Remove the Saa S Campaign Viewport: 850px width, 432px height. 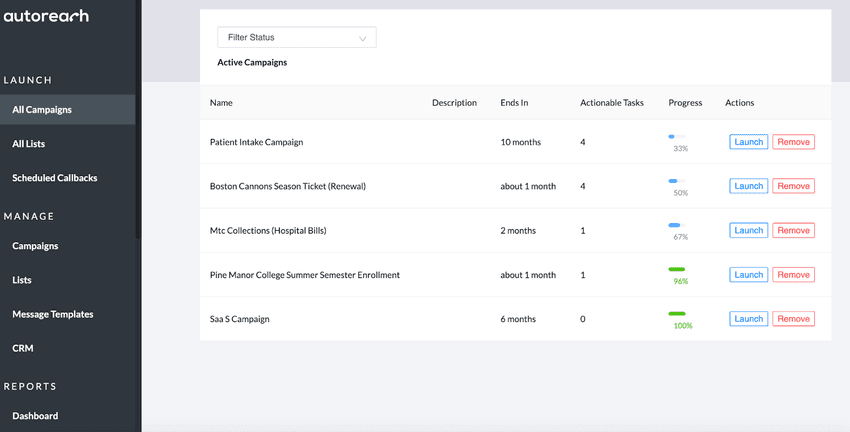tap(793, 319)
